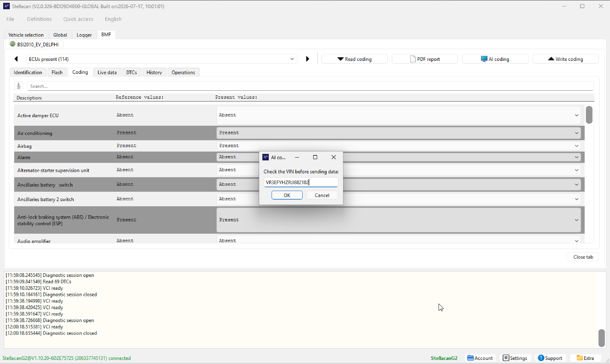This screenshot has height=364, width=610.
Task: Confirm VIN with OK button
Action: (287, 195)
